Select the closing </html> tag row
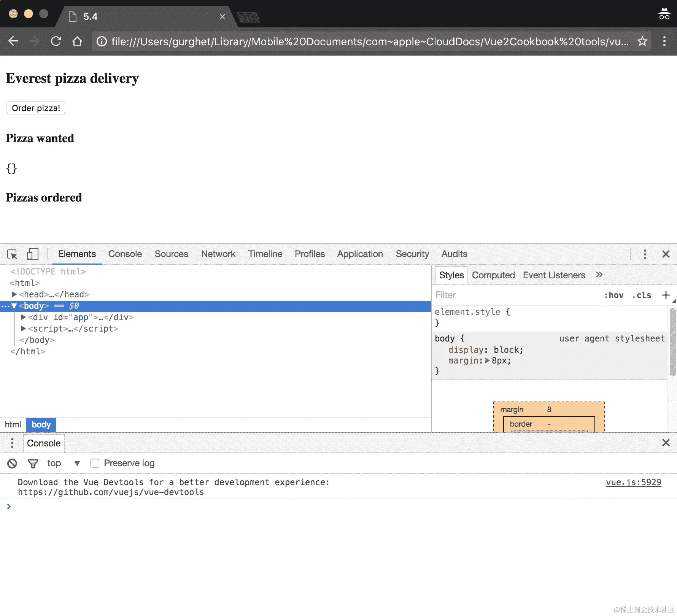 (28, 351)
